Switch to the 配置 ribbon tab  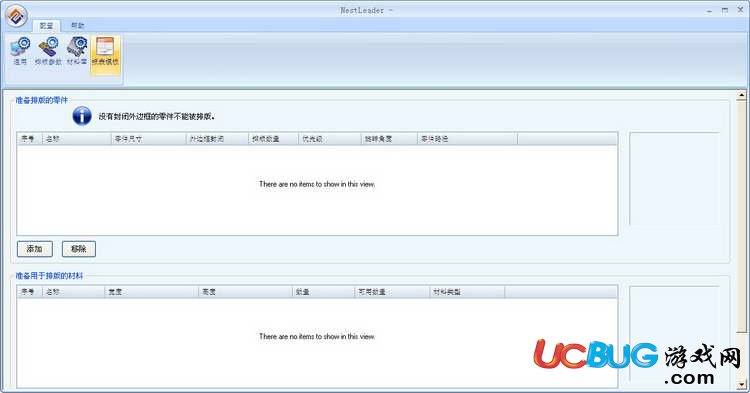click(x=46, y=26)
